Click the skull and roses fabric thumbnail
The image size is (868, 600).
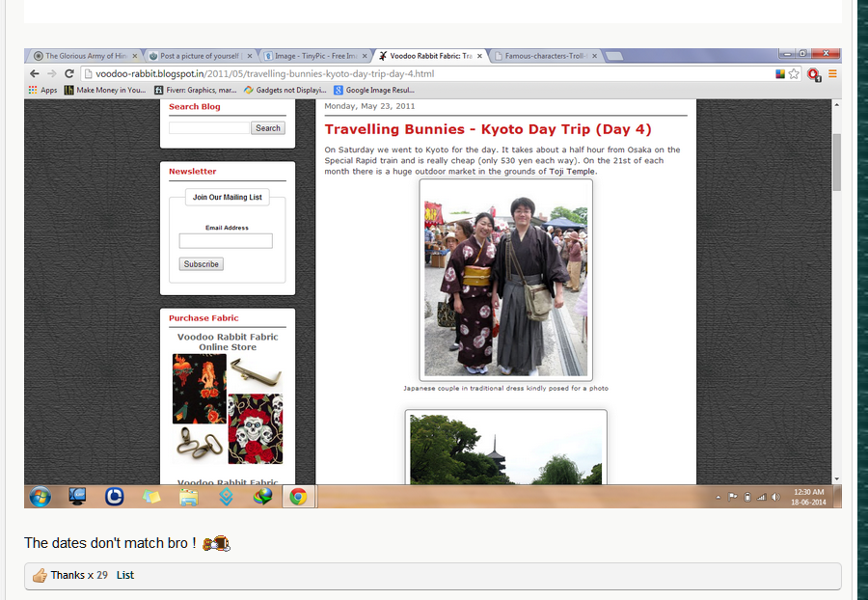click(x=256, y=429)
